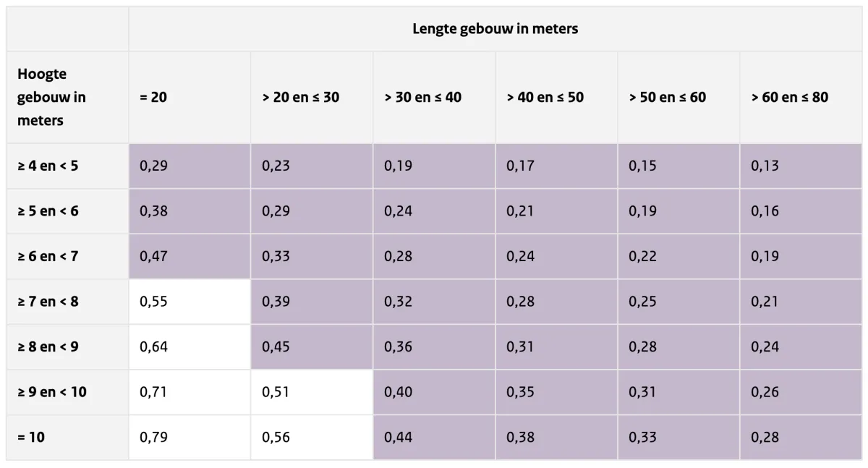Select the '> 60 en ≤ 80' column header
This screenshot has height=468, width=868.
[789, 97]
